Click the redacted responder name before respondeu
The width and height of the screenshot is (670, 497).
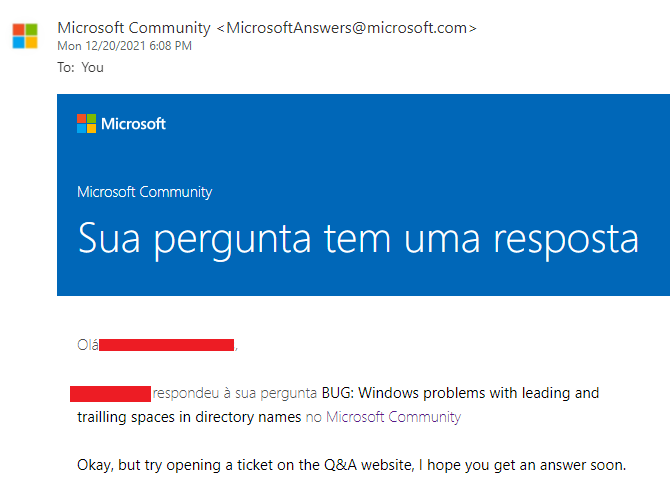[x=110, y=394]
